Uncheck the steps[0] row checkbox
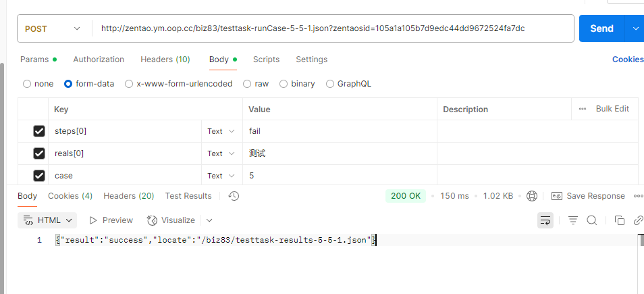 click(39, 131)
